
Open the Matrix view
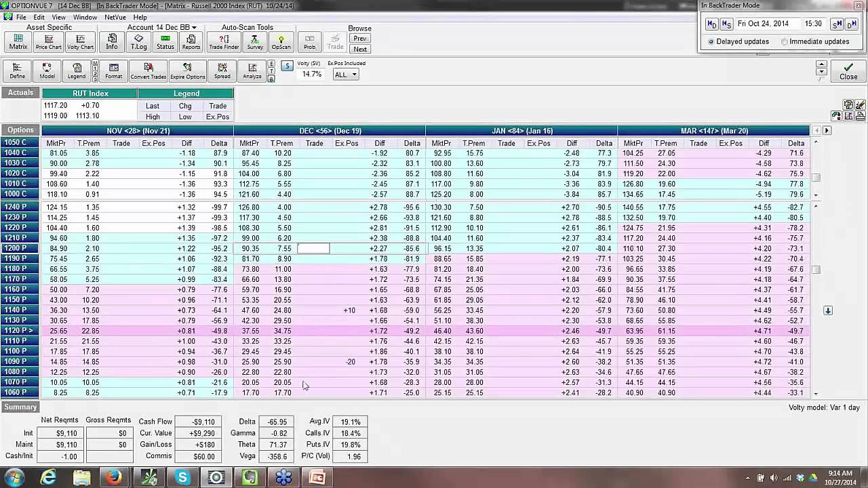18,42
